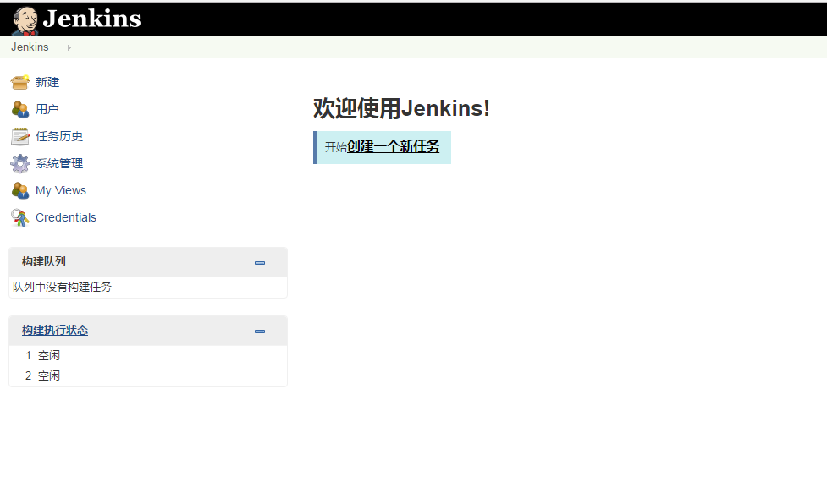Click the 系统管理 gear icon
The image size is (827, 504).
[x=20, y=163]
